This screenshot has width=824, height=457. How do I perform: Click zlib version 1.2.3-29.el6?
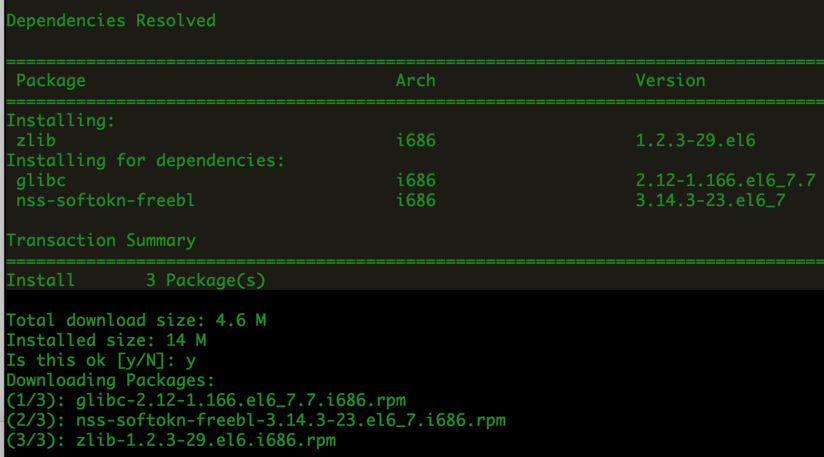(696, 140)
